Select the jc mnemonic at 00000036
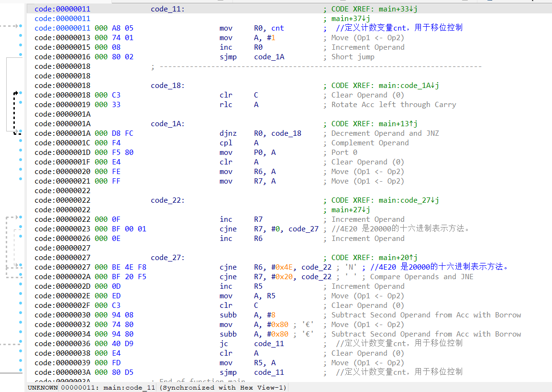 click(x=223, y=344)
